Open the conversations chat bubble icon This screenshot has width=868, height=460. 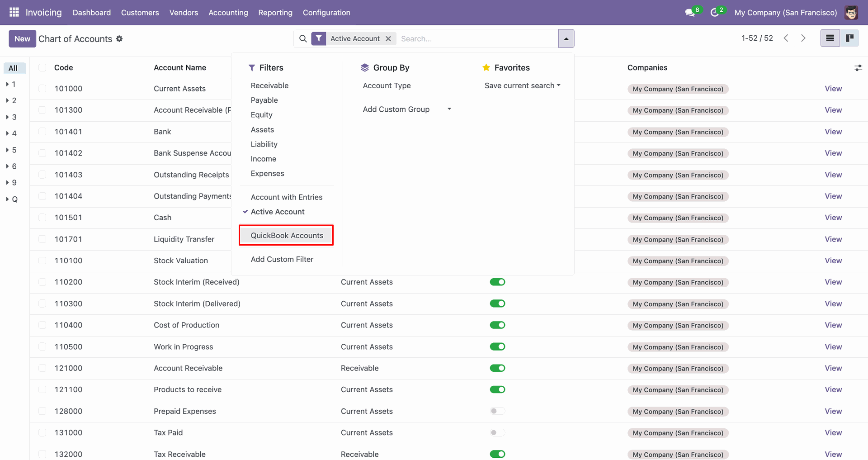[689, 13]
